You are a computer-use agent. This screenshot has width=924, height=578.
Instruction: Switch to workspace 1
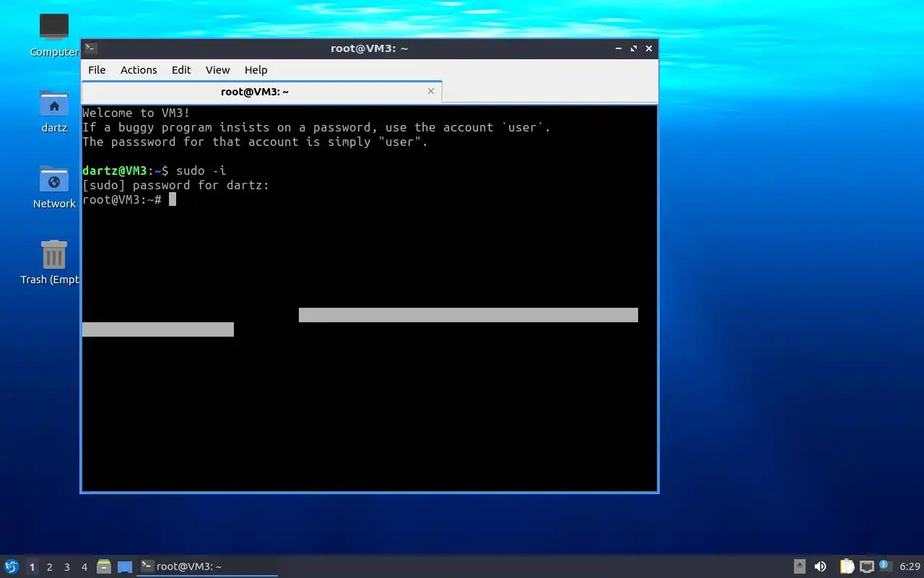tap(32, 567)
